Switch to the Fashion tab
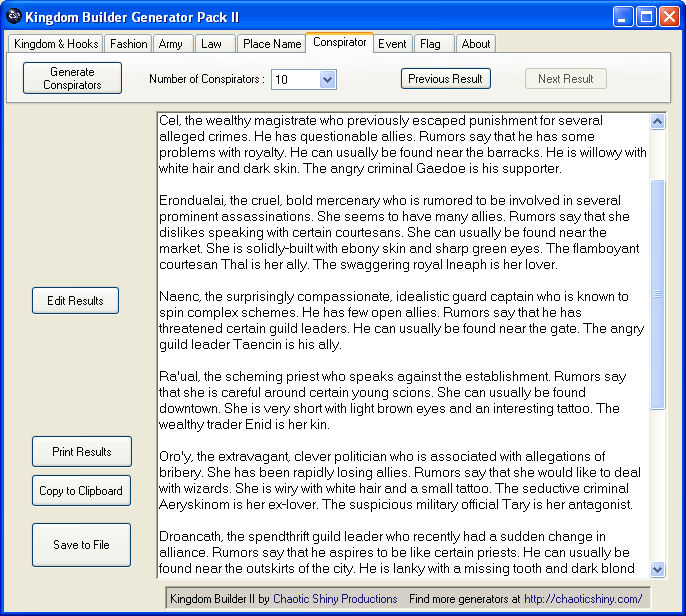Image resolution: width=686 pixels, height=616 pixels. point(128,44)
